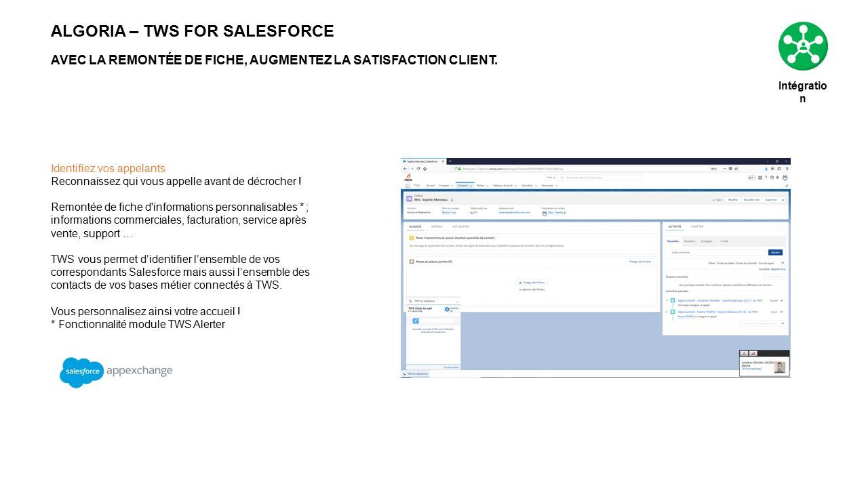Open the Accueil navigation tab
Screen dimensions: 868x488
click(x=431, y=186)
